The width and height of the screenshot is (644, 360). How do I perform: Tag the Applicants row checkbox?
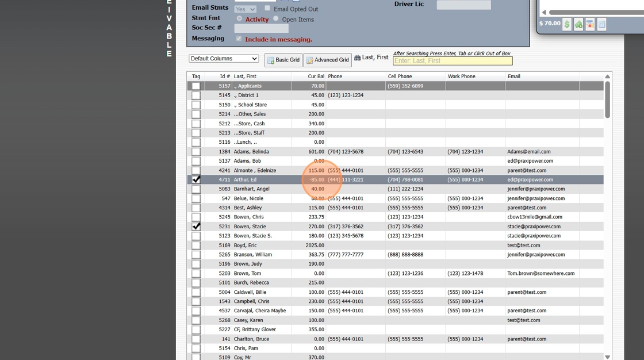tap(196, 86)
